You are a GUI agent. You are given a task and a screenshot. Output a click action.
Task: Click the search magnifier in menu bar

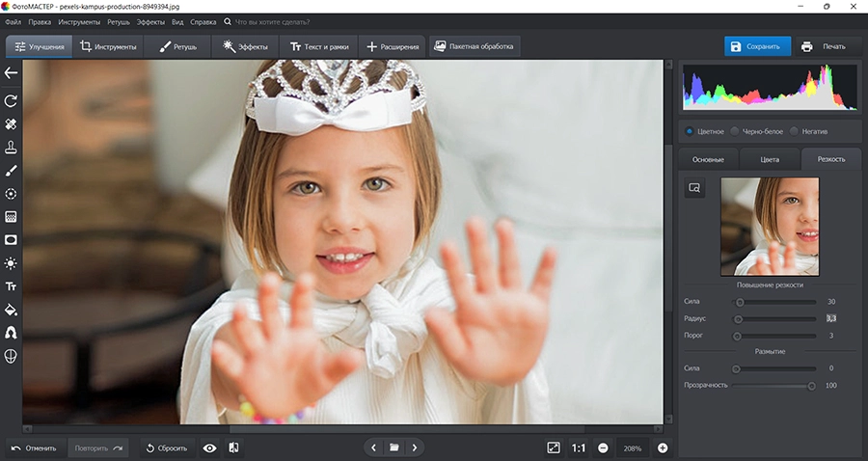[227, 22]
